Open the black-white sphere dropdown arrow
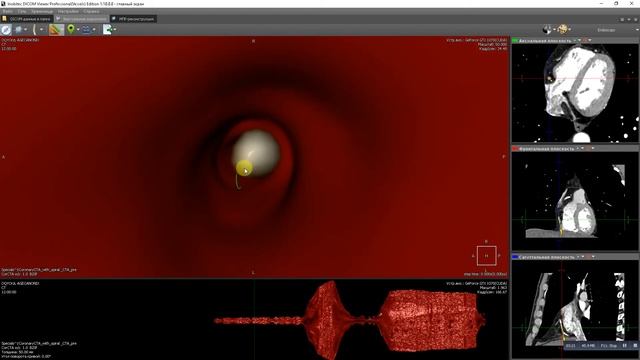Screen dimensions: 640x360 pos(554,29)
